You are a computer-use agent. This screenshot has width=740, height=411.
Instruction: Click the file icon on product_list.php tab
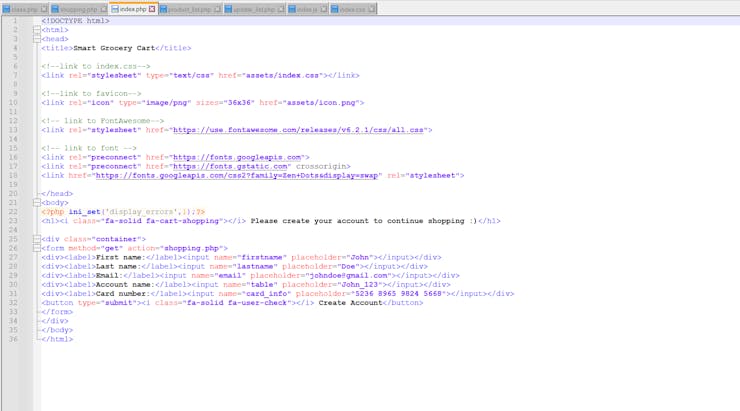pyautogui.click(x=163, y=9)
